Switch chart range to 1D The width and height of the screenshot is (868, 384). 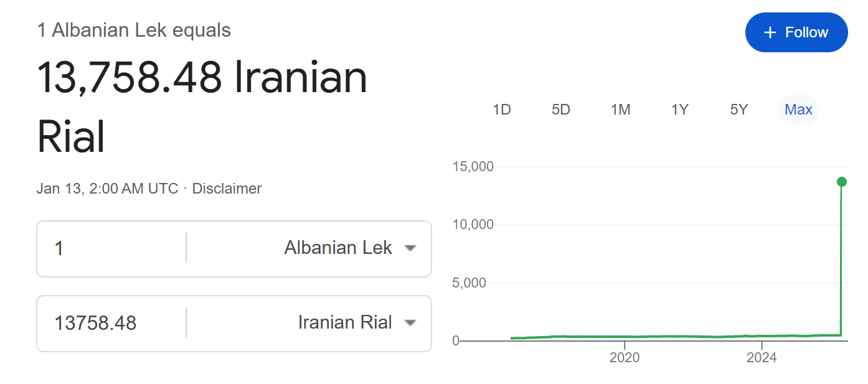pyautogui.click(x=501, y=110)
